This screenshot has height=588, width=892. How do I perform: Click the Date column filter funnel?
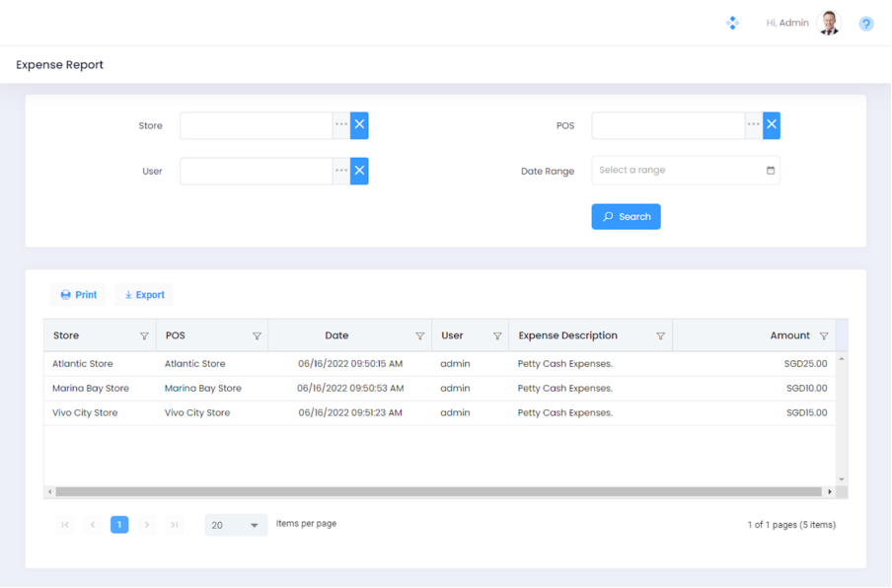click(420, 336)
